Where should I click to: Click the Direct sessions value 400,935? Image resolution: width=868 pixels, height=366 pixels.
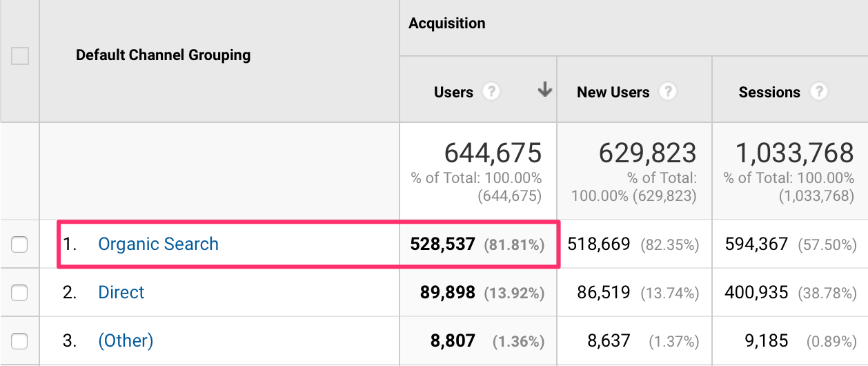pyautogui.click(x=756, y=292)
